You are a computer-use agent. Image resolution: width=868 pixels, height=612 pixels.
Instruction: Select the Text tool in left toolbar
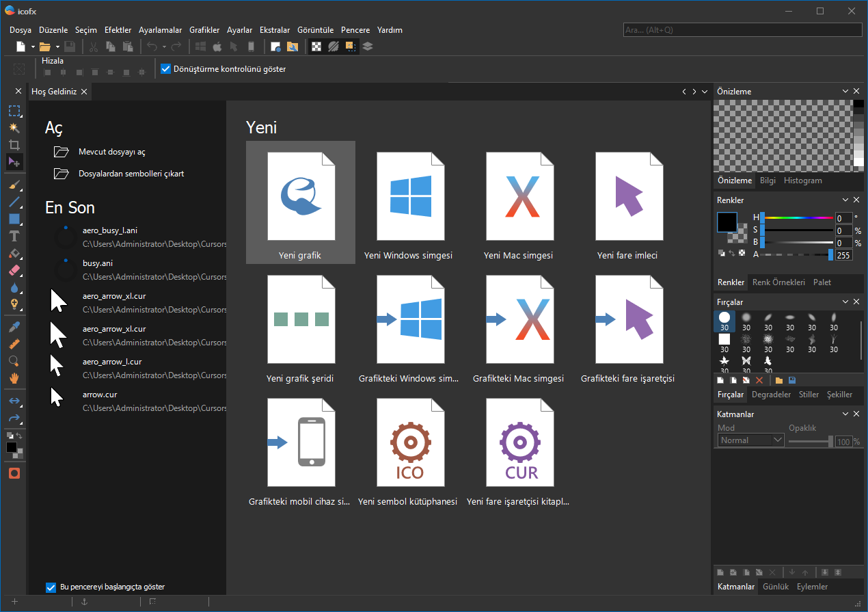click(14, 236)
